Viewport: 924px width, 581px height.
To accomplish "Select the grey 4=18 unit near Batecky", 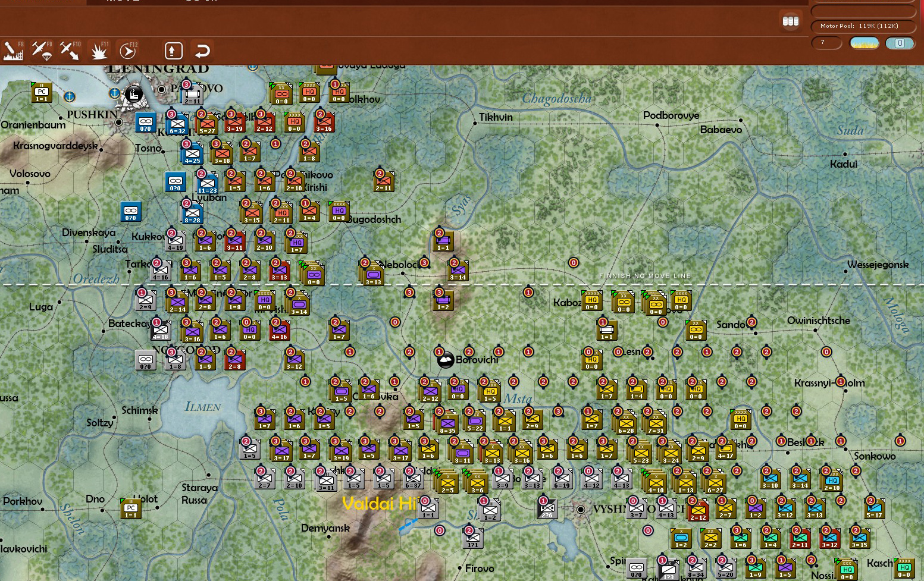I will point(160,330).
